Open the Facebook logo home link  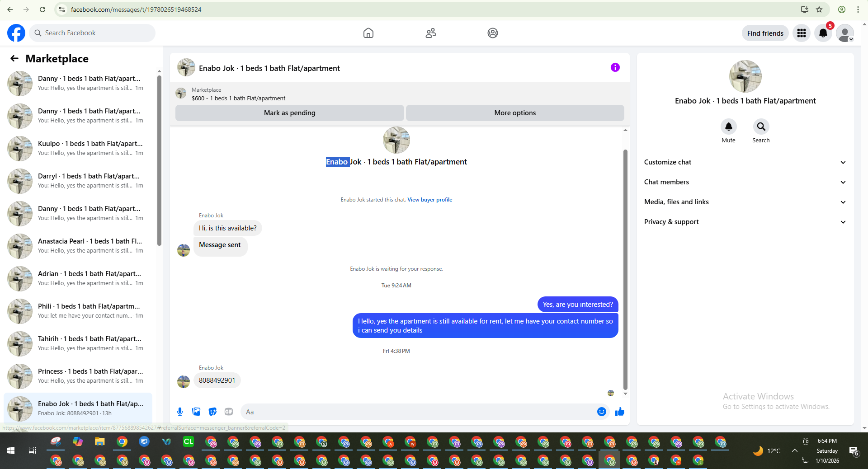(x=16, y=33)
